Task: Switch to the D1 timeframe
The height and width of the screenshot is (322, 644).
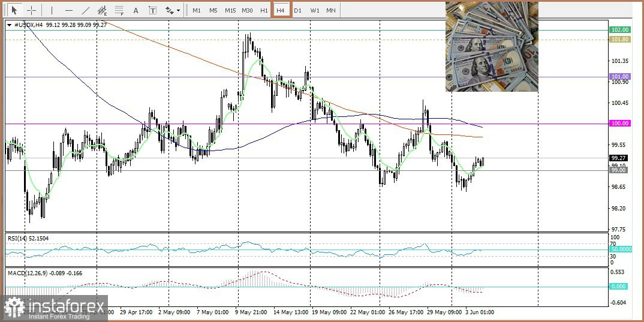Action: click(298, 10)
